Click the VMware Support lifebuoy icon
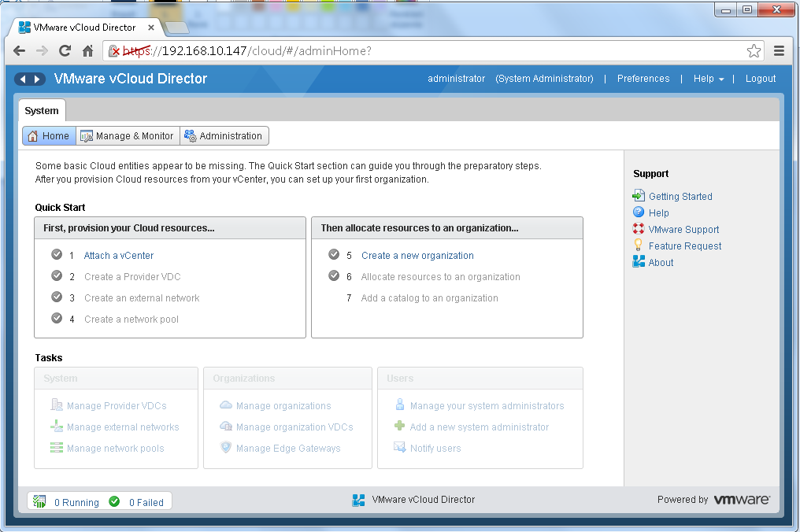The width and height of the screenshot is (800, 532). tap(639, 228)
